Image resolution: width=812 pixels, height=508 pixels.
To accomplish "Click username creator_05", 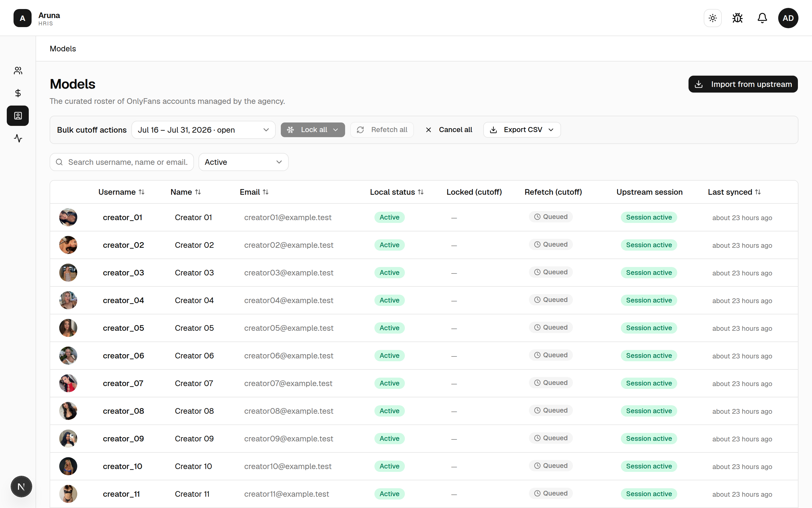I will 123,328.
